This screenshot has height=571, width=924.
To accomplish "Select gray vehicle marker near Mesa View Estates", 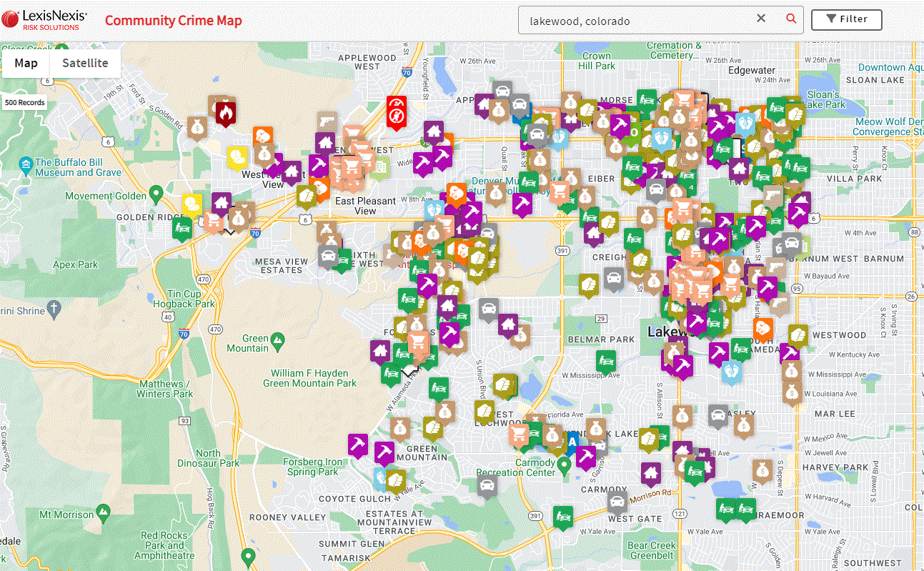I will tap(328, 255).
